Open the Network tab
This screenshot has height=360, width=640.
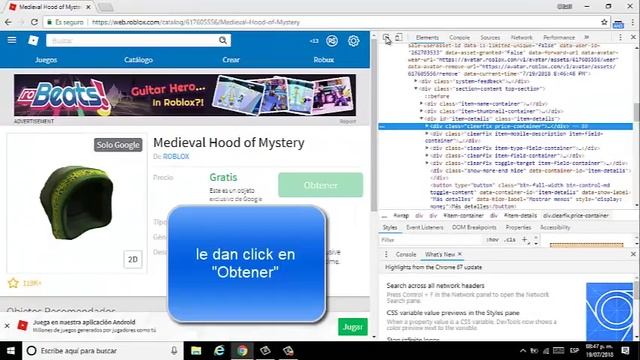[x=521, y=37]
